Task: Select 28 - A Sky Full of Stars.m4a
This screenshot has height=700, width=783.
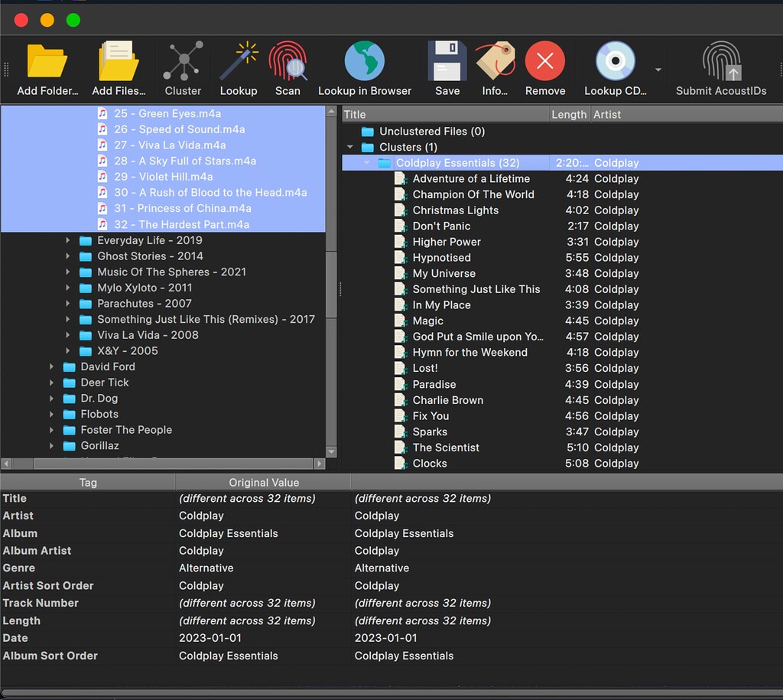Action: coord(185,161)
